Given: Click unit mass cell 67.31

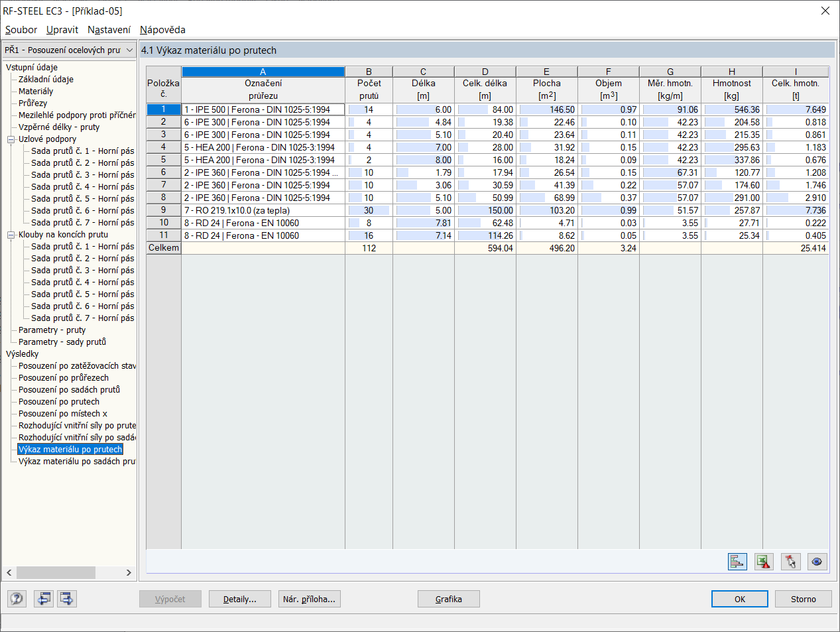Looking at the screenshot, I should point(670,172).
